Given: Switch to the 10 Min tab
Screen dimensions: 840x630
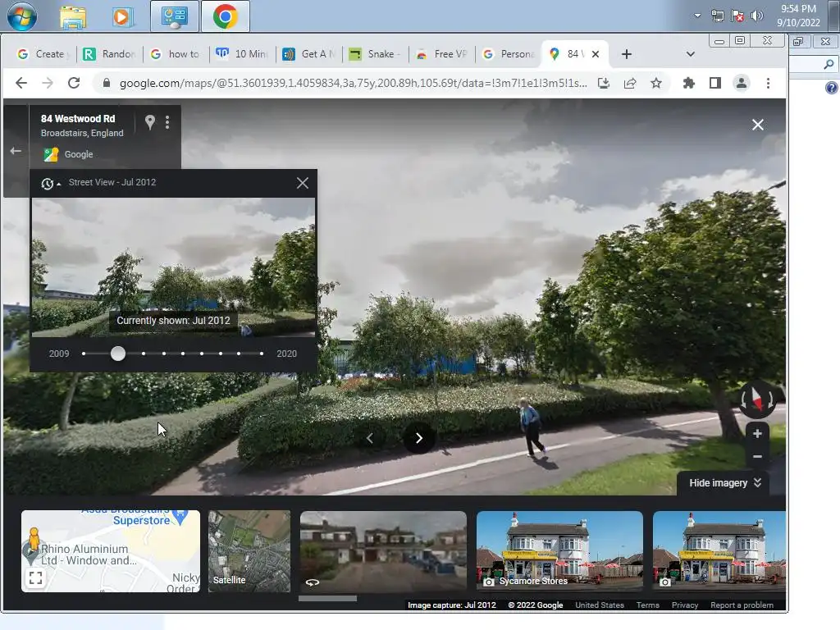Looking at the screenshot, I should pos(244,54).
